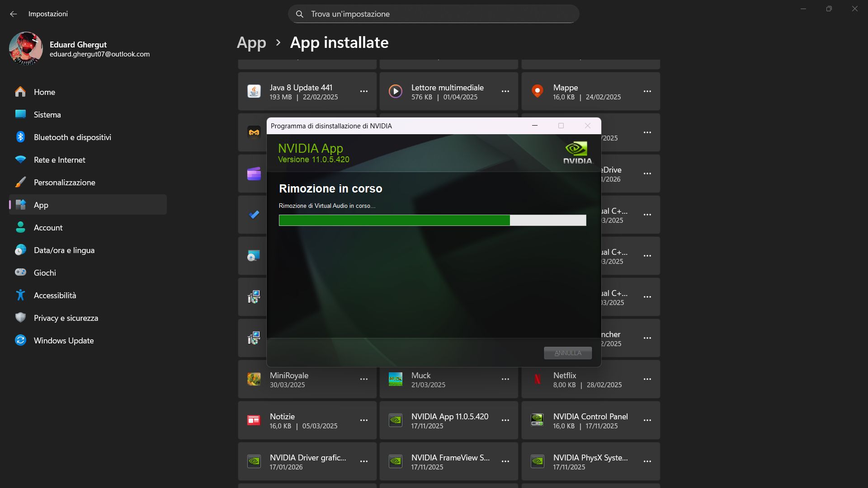Image resolution: width=868 pixels, height=488 pixels.
Task: Open the three-dot menu for Java 8 Update 441
Action: [x=364, y=91]
